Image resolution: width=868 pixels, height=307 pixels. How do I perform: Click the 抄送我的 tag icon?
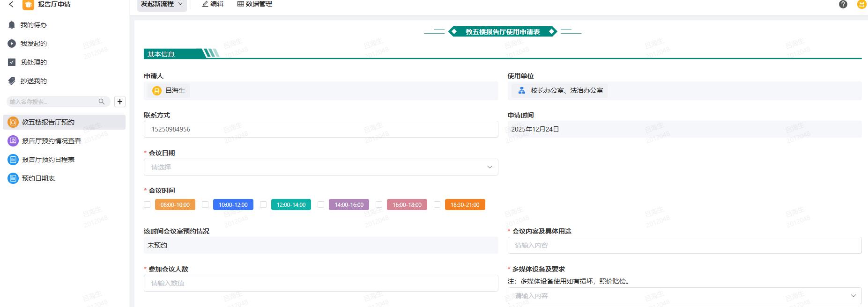12,81
